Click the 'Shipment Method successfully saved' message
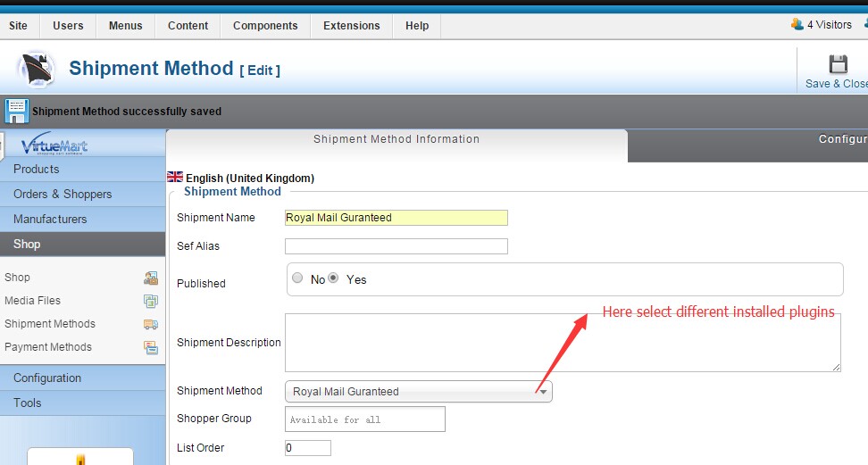 (x=127, y=112)
